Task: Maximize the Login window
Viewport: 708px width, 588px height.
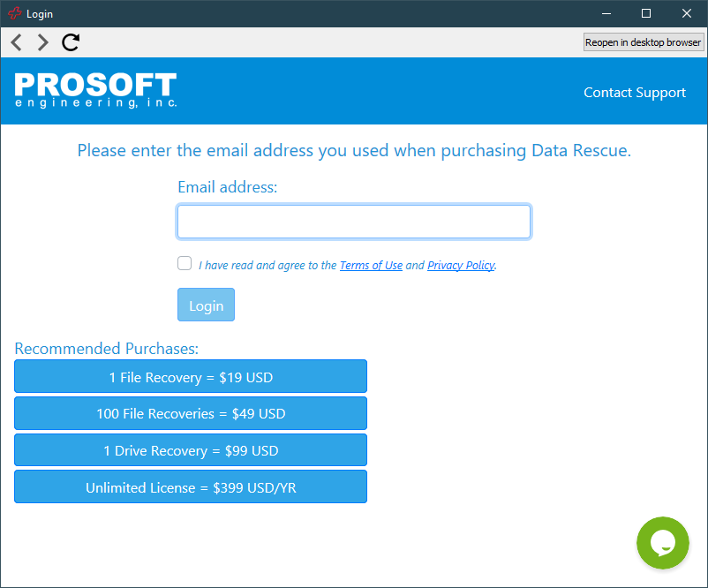Action: tap(646, 13)
